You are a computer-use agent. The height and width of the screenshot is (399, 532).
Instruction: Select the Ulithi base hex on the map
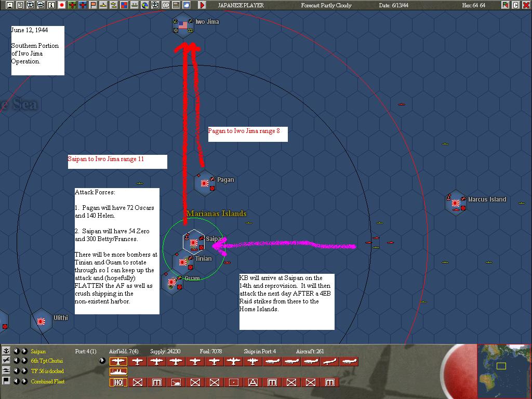tap(41, 321)
